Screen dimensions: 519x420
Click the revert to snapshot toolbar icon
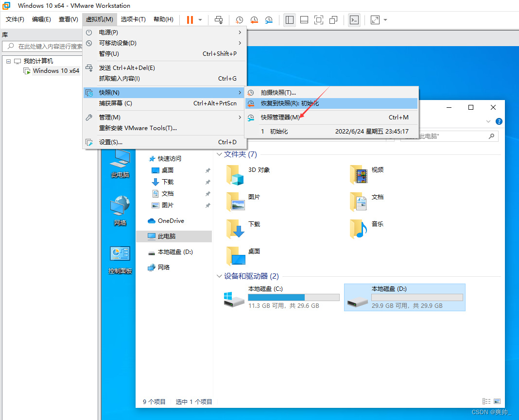click(x=254, y=20)
